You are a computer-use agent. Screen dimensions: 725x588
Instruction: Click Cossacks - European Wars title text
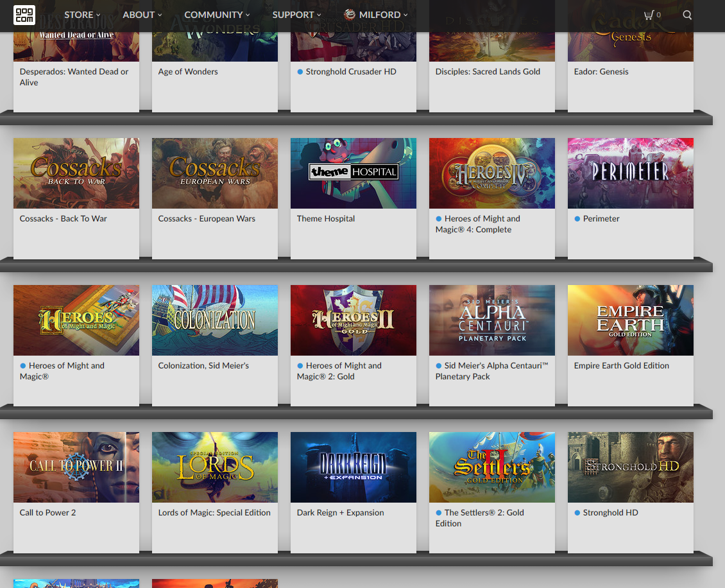(207, 219)
